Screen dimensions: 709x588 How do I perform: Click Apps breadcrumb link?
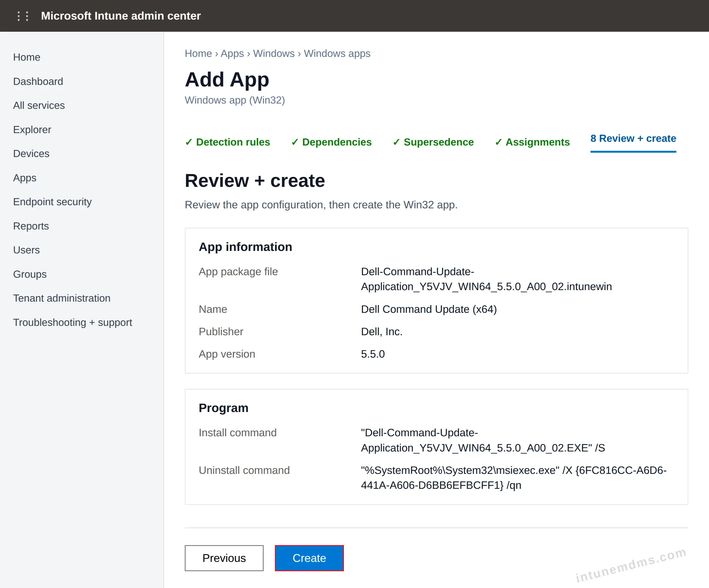click(232, 54)
